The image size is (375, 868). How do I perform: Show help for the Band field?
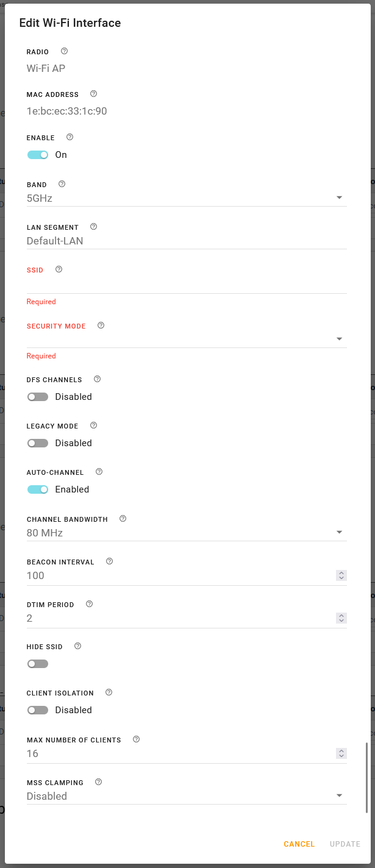coord(62,184)
